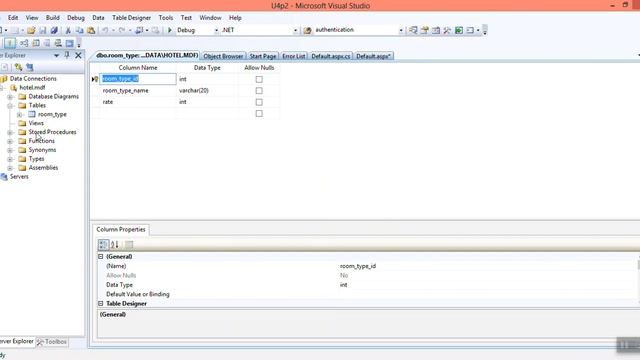Open the Table Designer menu
Viewport: 640px width, 360px height.
click(x=131, y=18)
